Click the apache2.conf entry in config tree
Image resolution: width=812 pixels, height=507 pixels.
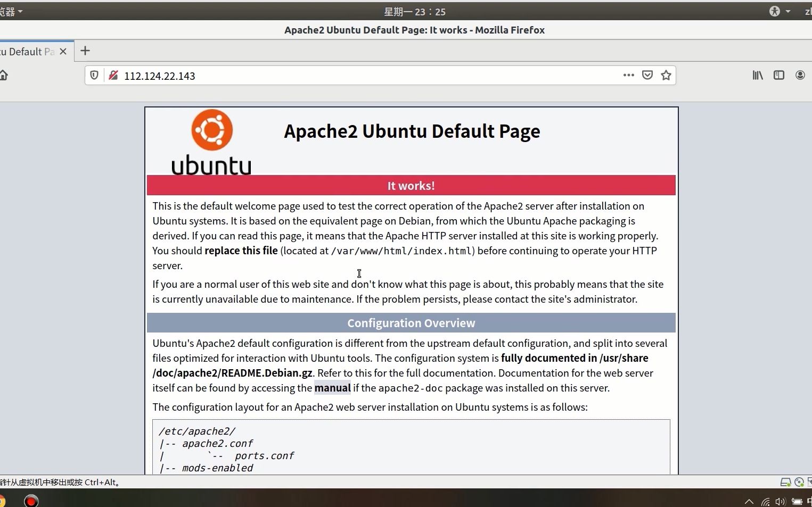click(217, 444)
